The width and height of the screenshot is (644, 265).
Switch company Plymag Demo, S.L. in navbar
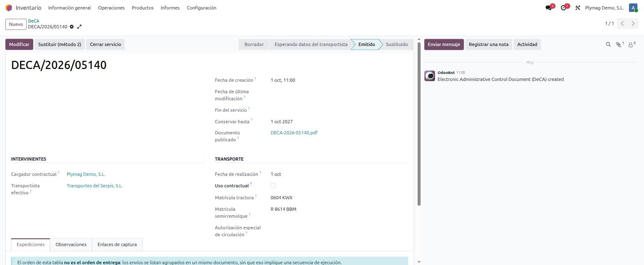(x=604, y=8)
